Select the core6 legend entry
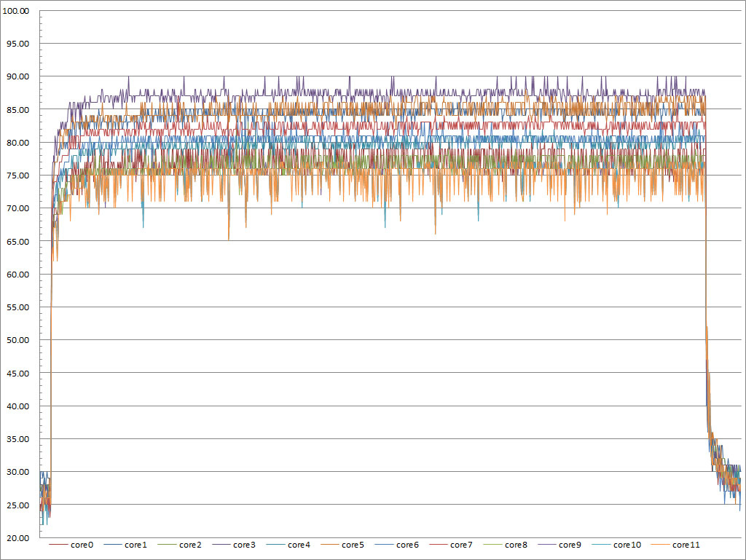Viewport: 746px width, 560px height. (397, 545)
